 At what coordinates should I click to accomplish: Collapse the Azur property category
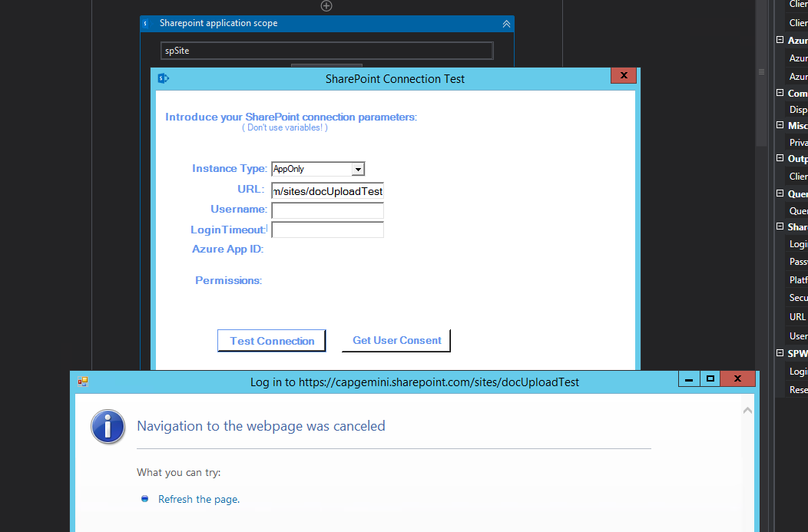point(780,40)
